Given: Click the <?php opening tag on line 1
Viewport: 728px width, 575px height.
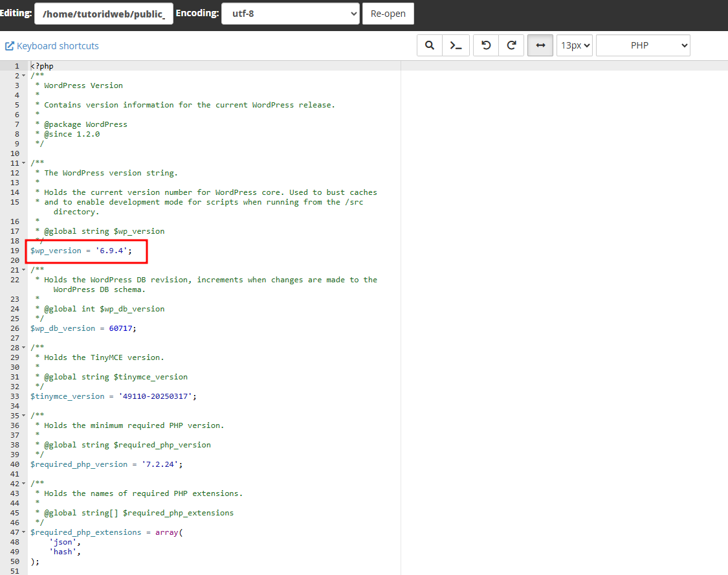Looking at the screenshot, I should pyautogui.click(x=42, y=66).
